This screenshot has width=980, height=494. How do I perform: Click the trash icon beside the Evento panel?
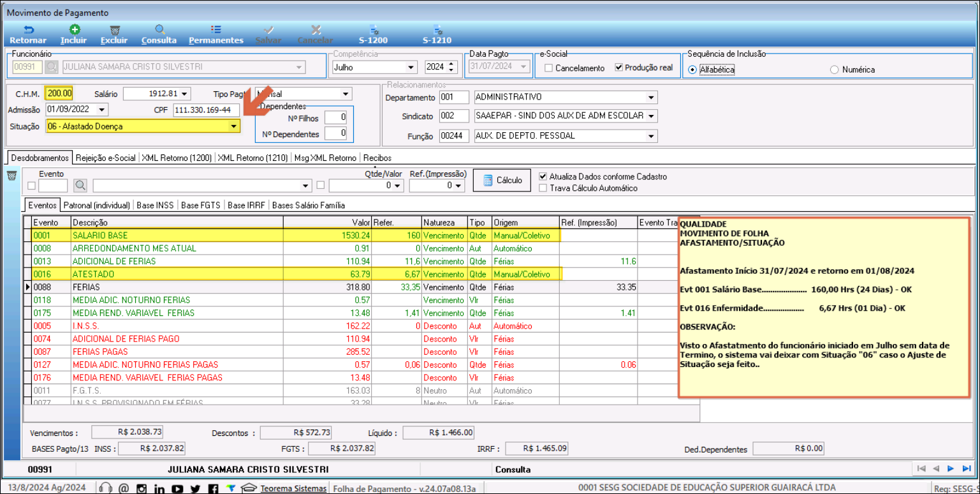11,176
